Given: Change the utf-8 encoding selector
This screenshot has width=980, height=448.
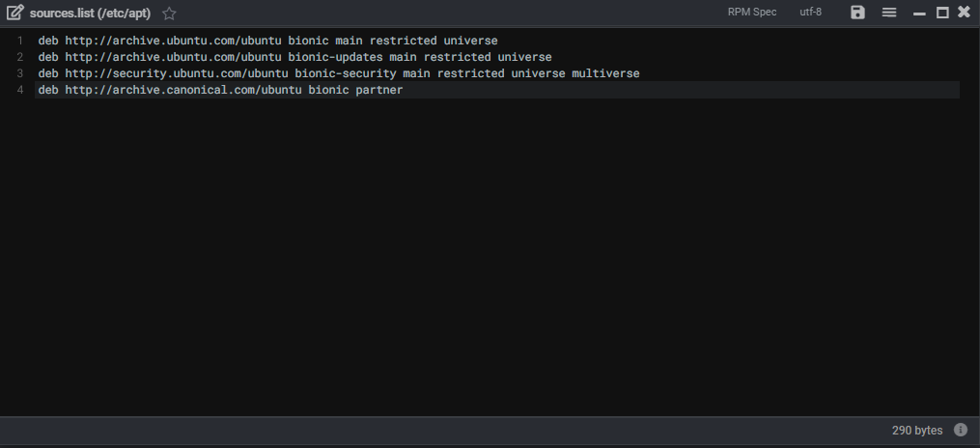Looking at the screenshot, I should point(810,13).
